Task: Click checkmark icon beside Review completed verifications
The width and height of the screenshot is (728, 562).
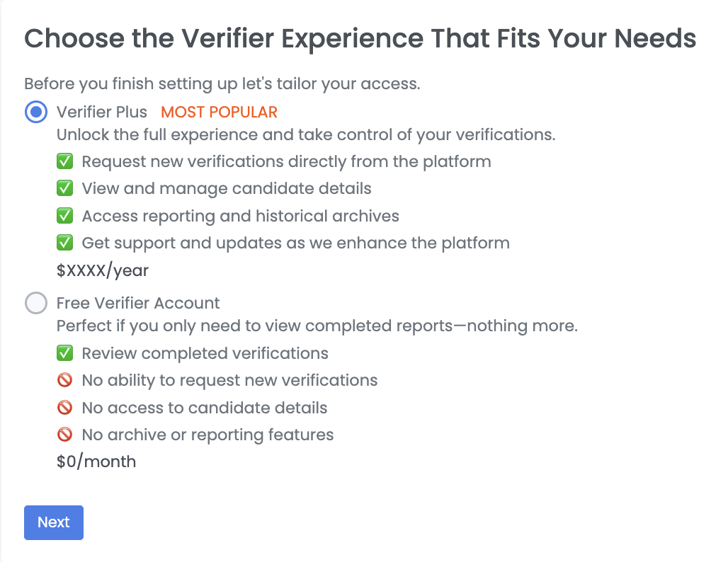Action: (65, 353)
